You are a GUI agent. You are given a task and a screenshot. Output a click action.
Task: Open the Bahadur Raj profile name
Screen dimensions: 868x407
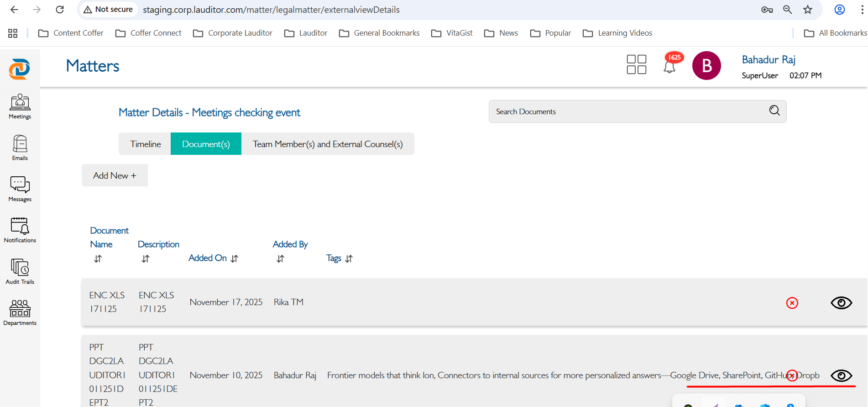(769, 60)
